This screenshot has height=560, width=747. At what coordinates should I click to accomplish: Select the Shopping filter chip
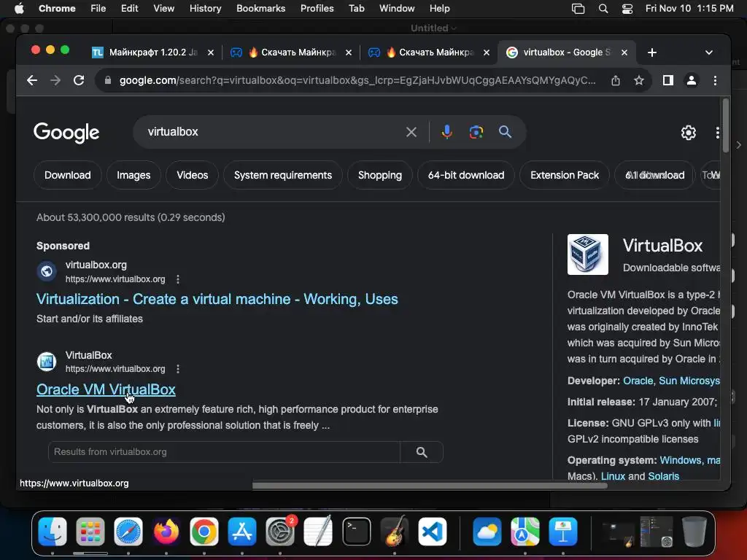[379, 175]
